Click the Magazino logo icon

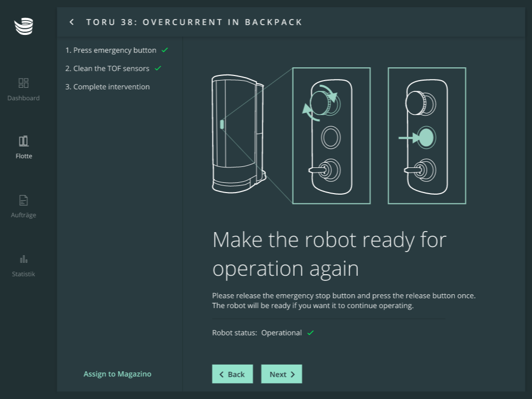pos(24,26)
